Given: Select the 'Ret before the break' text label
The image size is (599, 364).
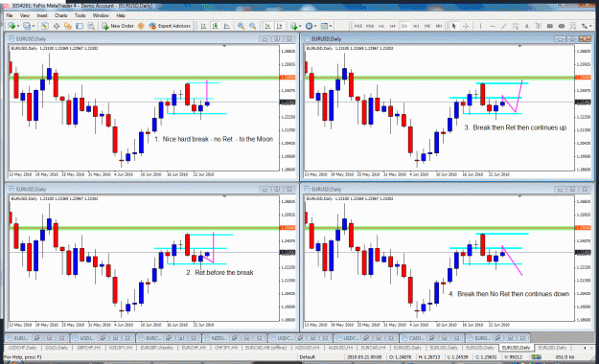Looking at the screenshot, I should pos(219,272).
